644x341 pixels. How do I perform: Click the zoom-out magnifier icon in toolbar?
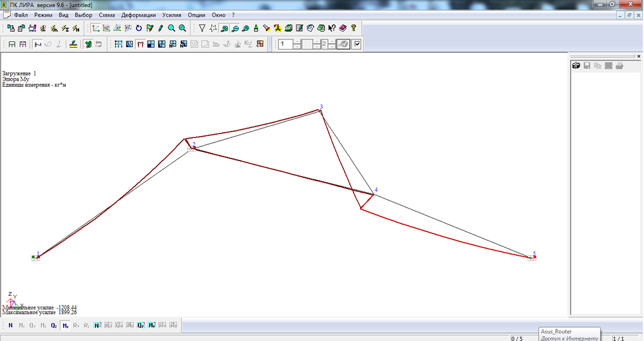[x=235, y=28]
